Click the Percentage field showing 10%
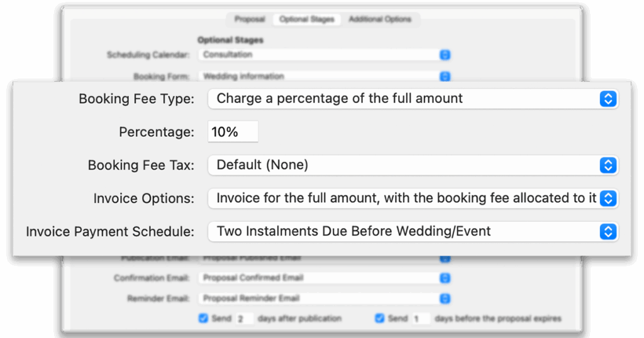This screenshot has height=338, width=644. point(233,132)
